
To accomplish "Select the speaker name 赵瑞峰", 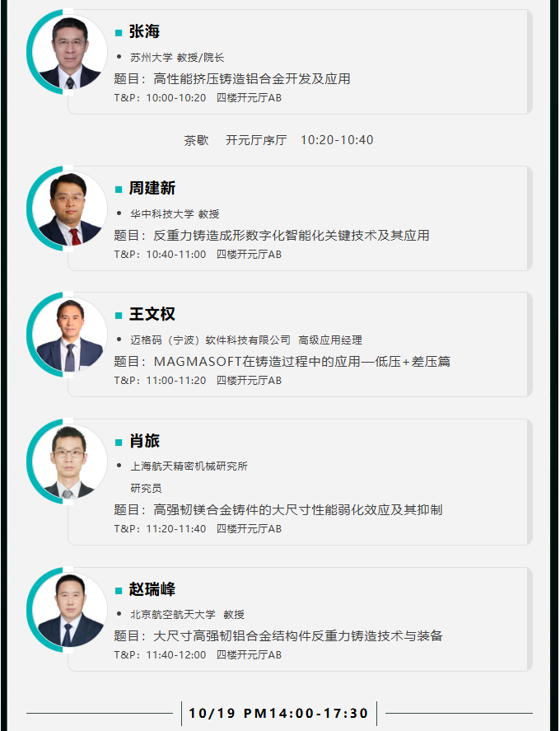I will point(152,589).
